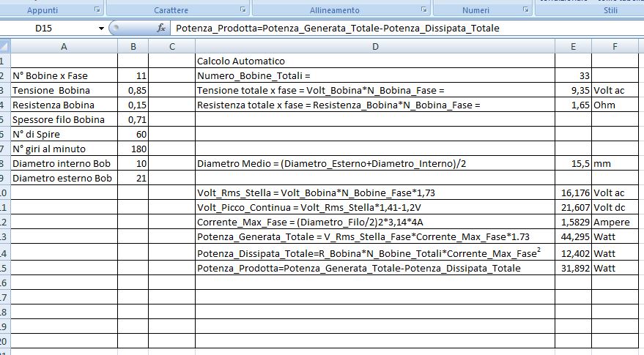Image resolution: width=644 pixels, height=355 pixels.
Task: Select the column D header
Action: [375, 47]
